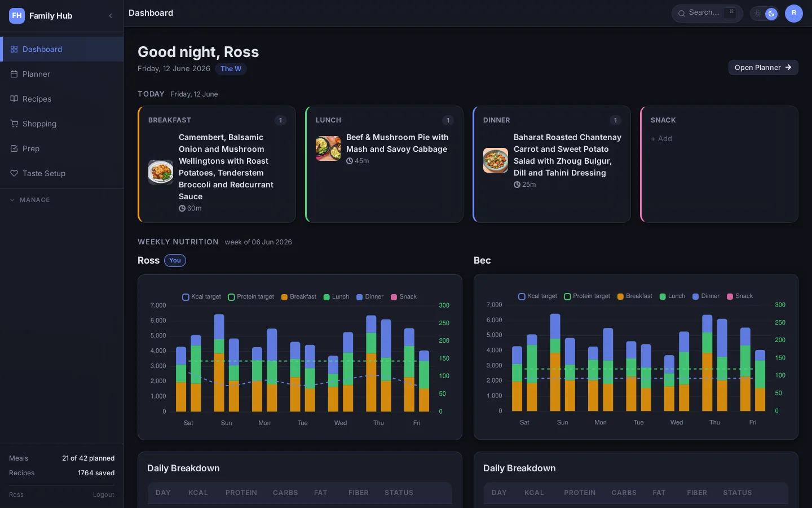Click the KCAL column header in Ross's breakfast table
Image resolution: width=812 pixels, height=508 pixels.
point(198,493)
